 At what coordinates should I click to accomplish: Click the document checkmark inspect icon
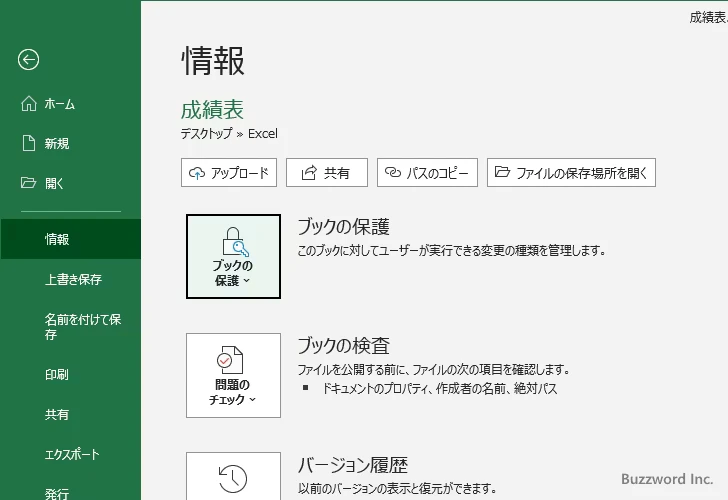click(230, 360)
